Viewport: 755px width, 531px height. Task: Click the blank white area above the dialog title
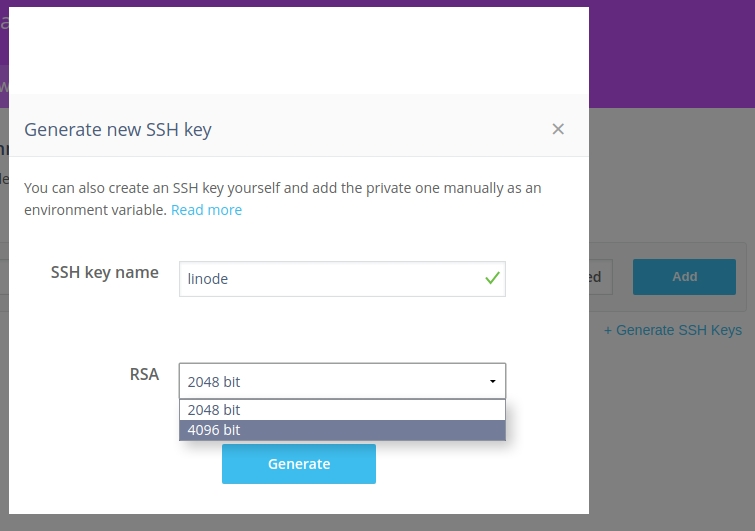300,50
